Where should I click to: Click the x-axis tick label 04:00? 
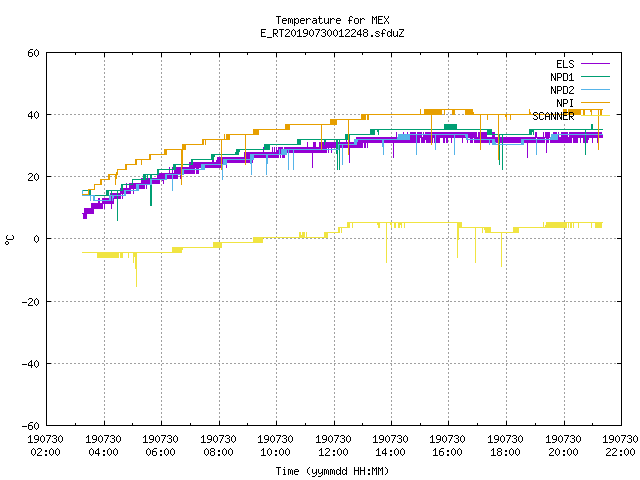click(103, 452)
